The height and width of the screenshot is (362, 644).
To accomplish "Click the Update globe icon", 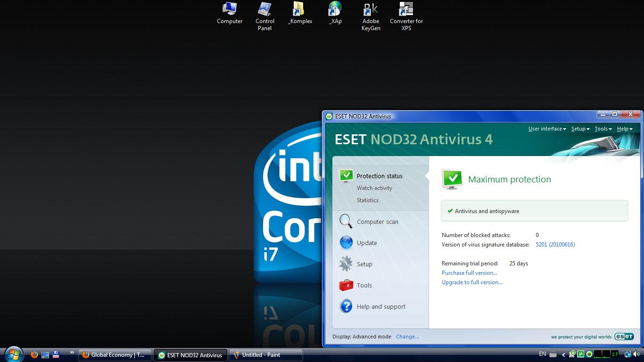I will [346, 242].
